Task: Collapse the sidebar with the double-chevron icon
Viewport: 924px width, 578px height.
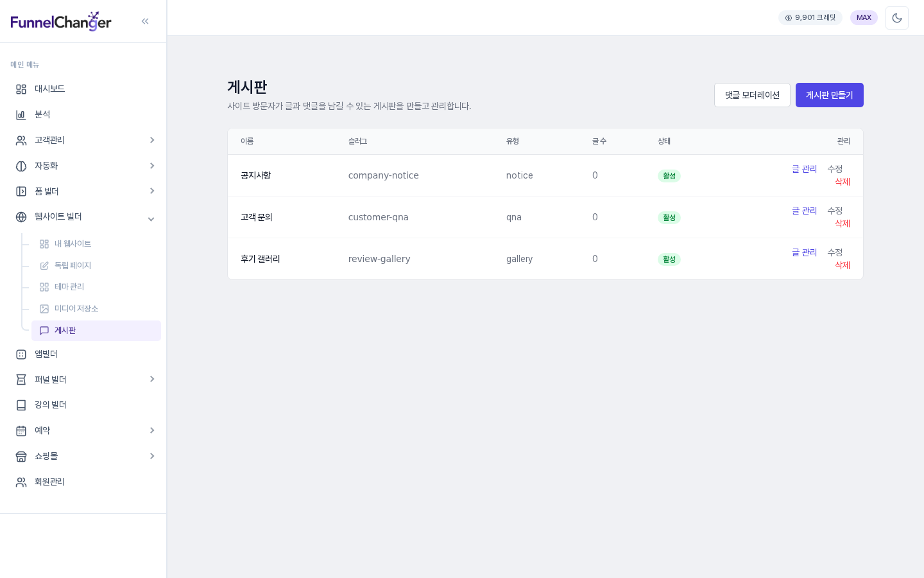Action: click(145, 21)
